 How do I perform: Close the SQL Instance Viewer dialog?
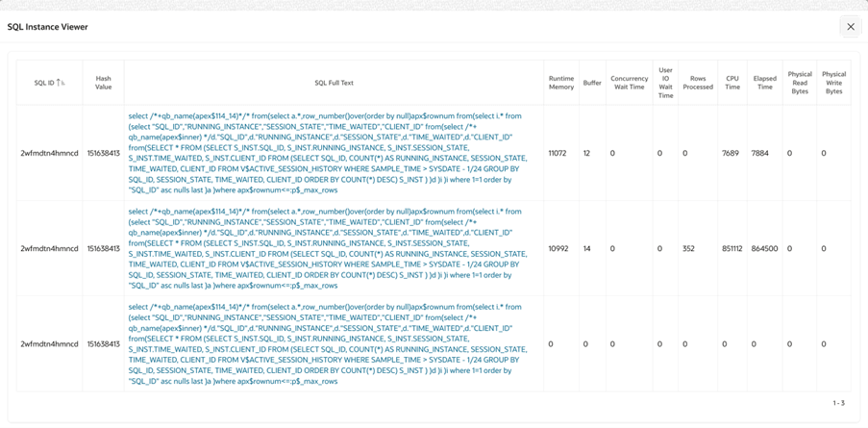851,27
